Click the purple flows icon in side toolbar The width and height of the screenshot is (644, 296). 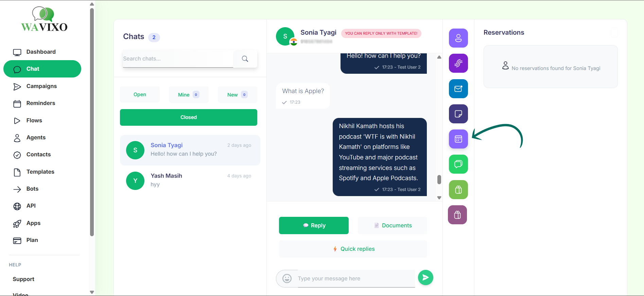[458, 63]
